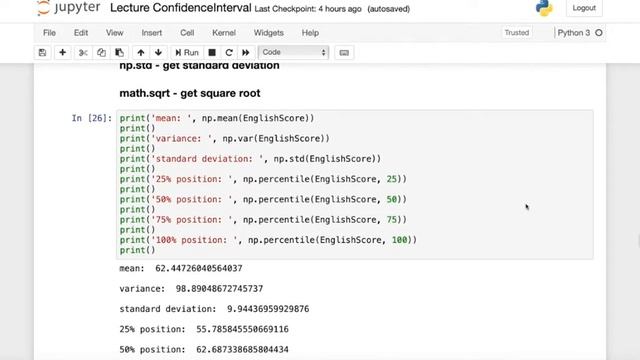The image size is (640, 360).
Task: Cut selected cells with scissors icon
Action: [83, 53]
